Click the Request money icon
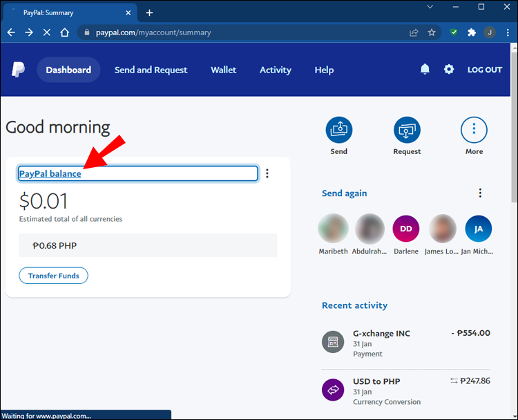 [x=407, y=130]
